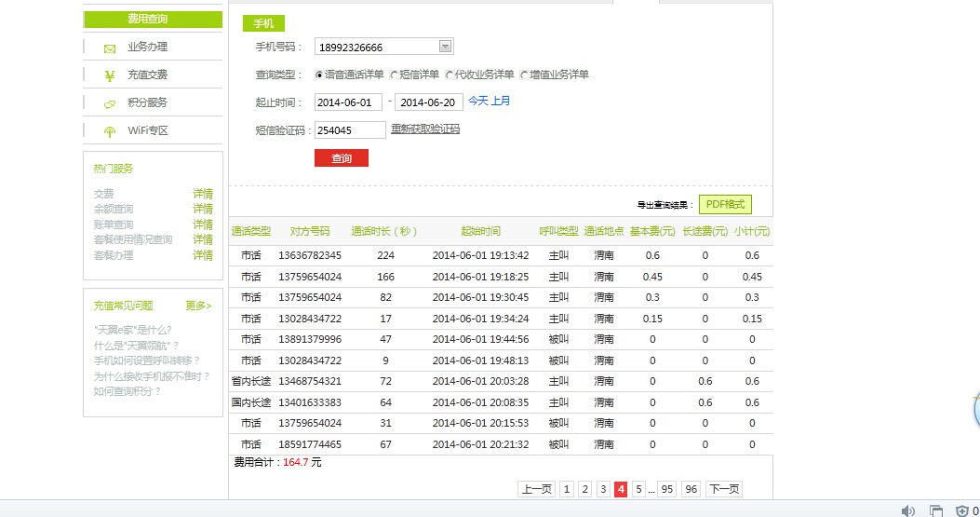The image size is (980, 517).
Task: Click the 下一页 next page button
Action: 724,489
